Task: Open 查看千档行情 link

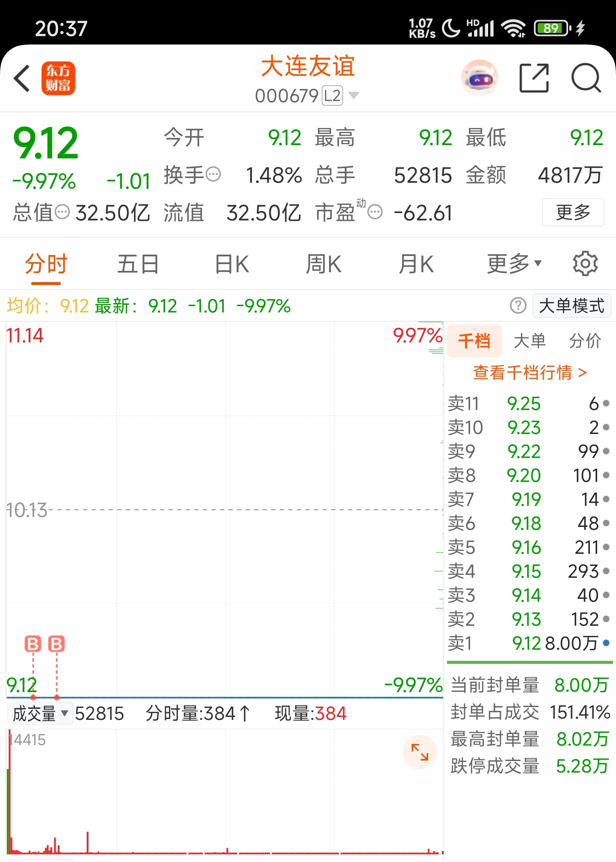Action: pyautogui.click(x=530, y=372)
